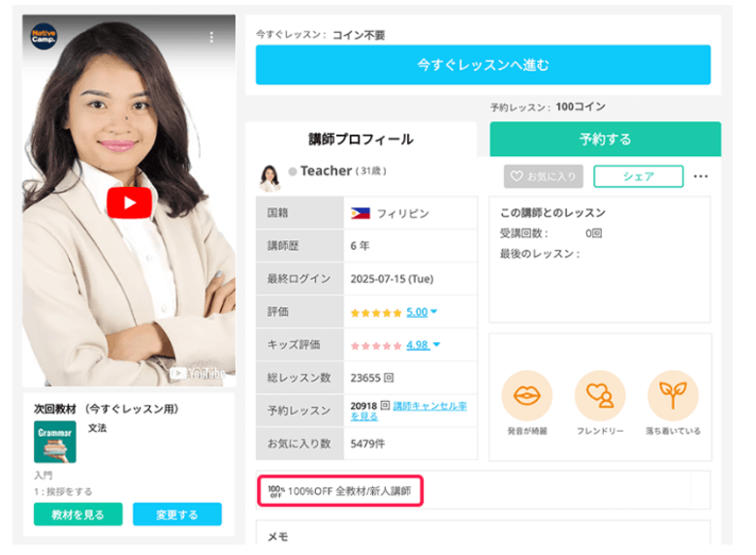Add the teacher to favorites with お気に入り
756x555 pixels.
click(x=544, y=176)
